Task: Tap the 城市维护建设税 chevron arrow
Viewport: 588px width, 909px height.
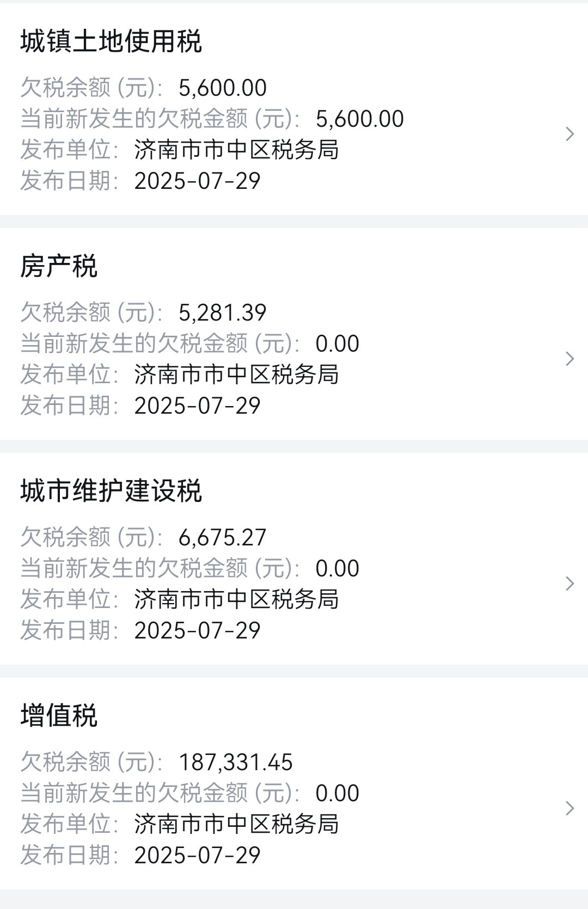Action: (570, 584)
